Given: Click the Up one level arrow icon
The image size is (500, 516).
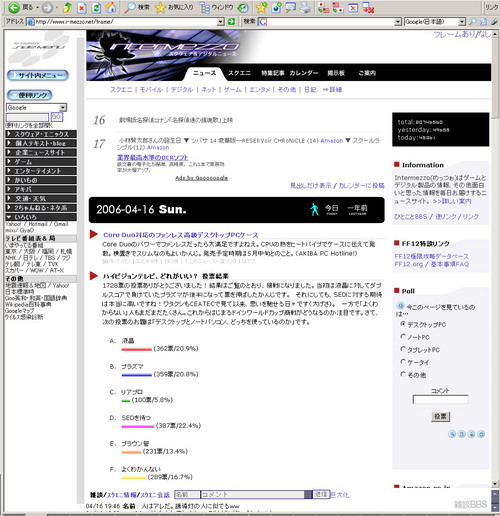Looking at the screenshot, I should (x=67, y=7).
